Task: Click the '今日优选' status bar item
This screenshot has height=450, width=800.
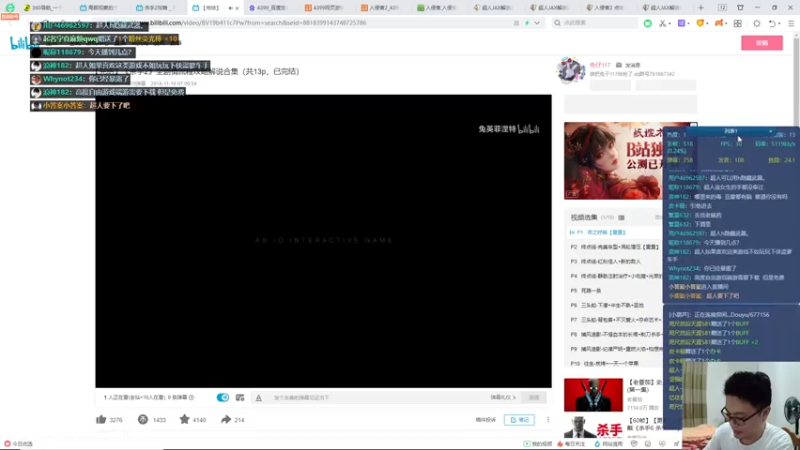Action: 19,444
